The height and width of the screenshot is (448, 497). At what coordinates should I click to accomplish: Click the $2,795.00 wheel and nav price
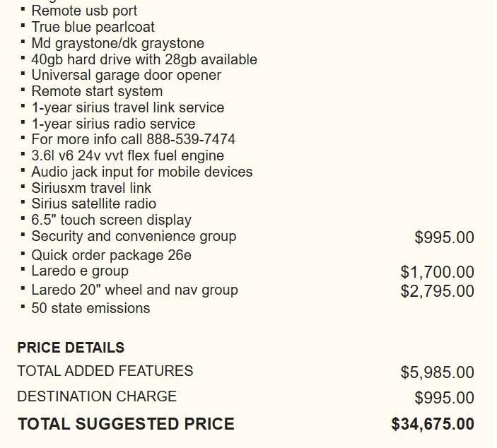(437, 291)
